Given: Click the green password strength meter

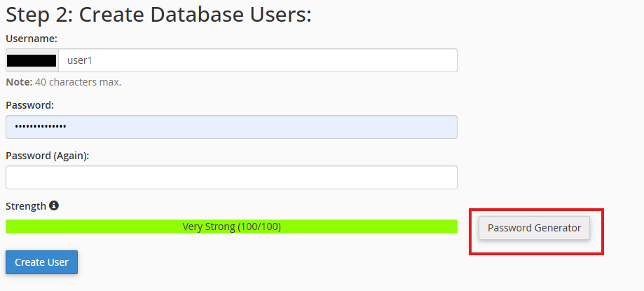Looking at the screenshot, I should [x=231, y=226].
